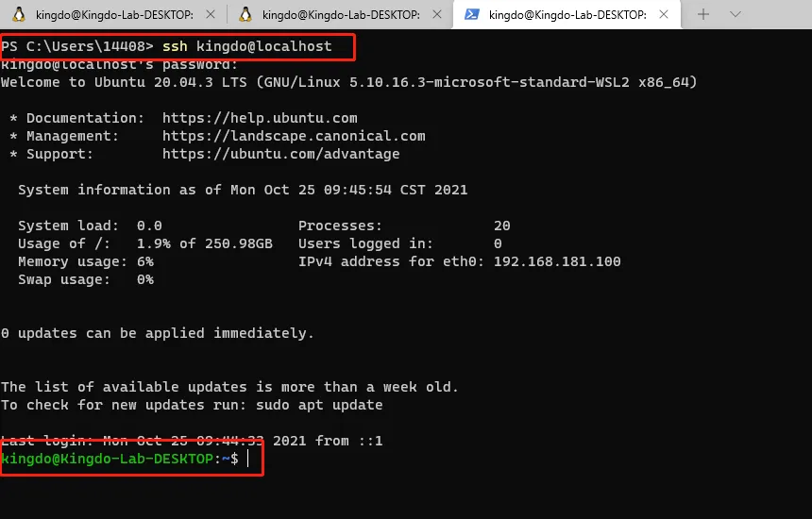Click the green kingdo@Kingdo-Lab-DESKTOP prompt text
The height and width of the screenshot is (519, 812).
[107, 459]
